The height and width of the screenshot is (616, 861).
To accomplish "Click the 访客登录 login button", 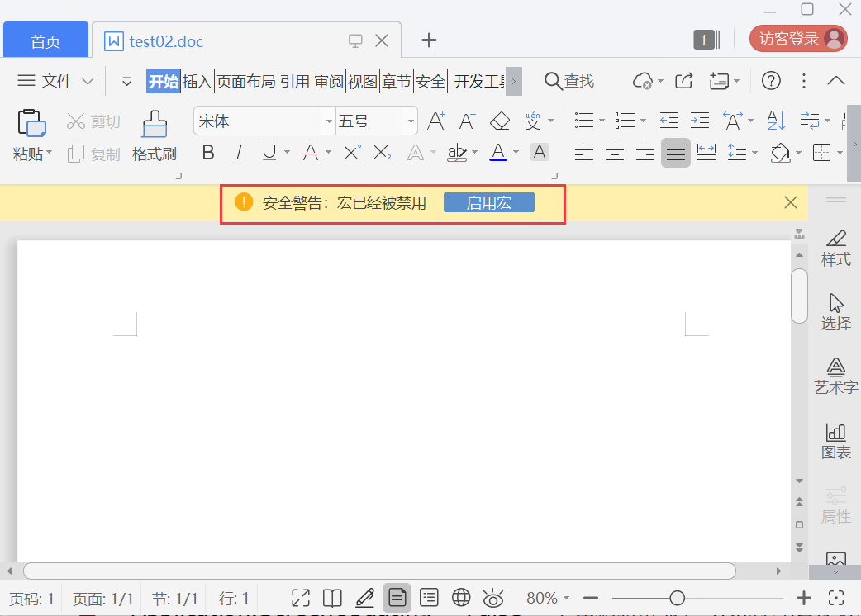I will coord(791,39).
